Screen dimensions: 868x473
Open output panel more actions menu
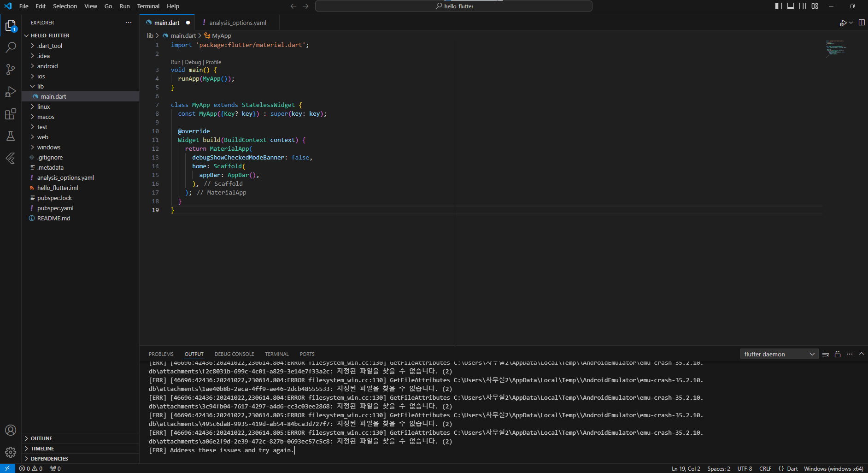tap(850, 354)
